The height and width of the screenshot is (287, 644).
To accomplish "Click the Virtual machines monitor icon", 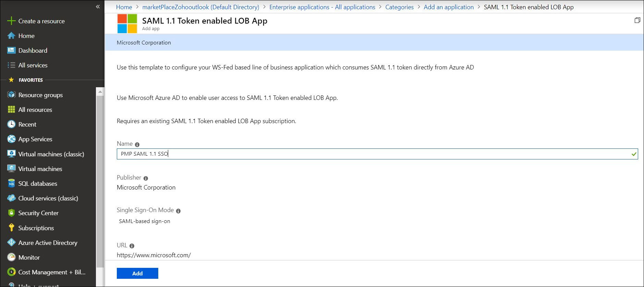I will click(x=11, y=169).
